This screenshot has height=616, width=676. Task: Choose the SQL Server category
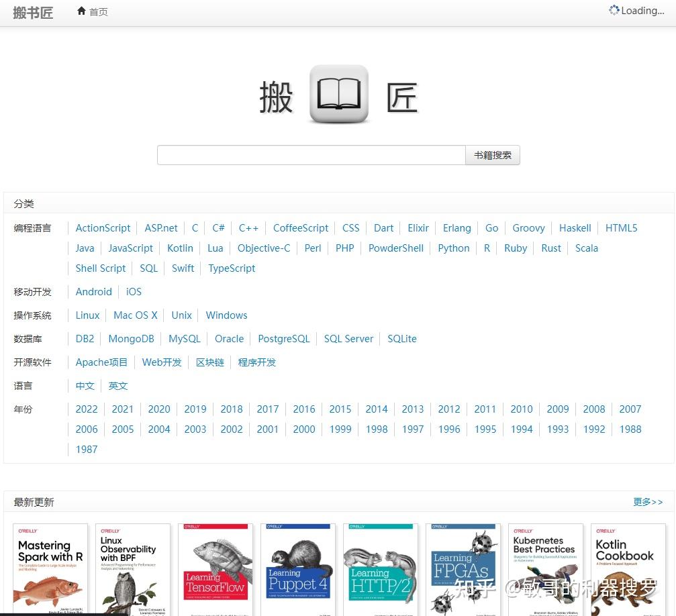tap(348, 339)
